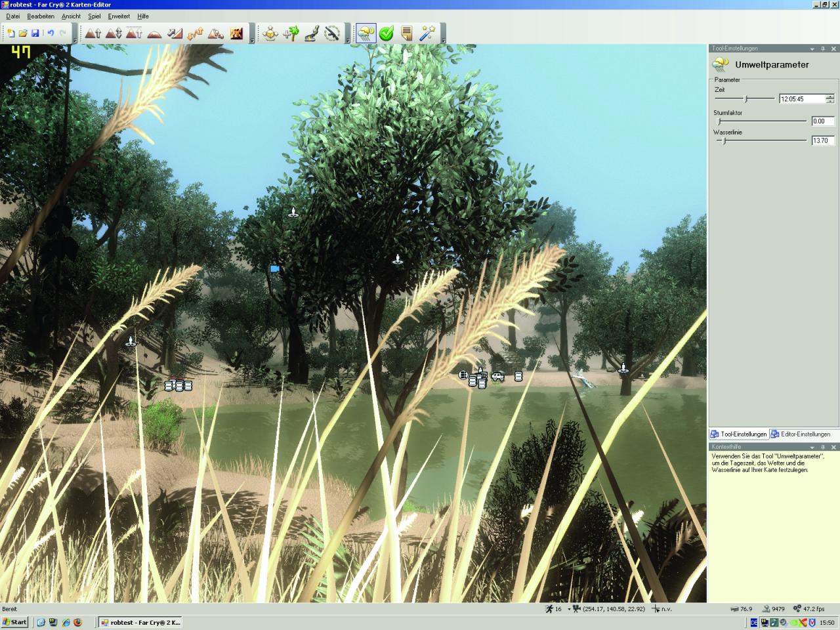
Task: Click the Zeit time-of-day slider handle
Action: pyautogui.click(x=745, y=99)
